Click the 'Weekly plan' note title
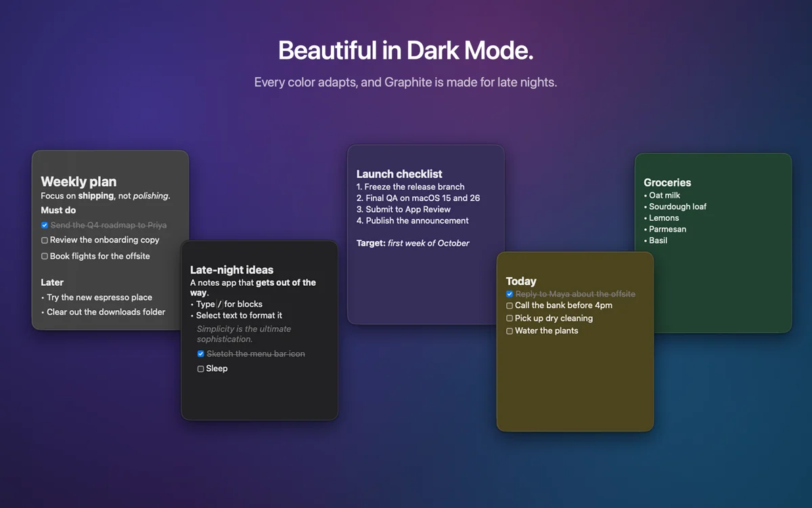Viewport: 812px width, 508px height. [78, 182]
